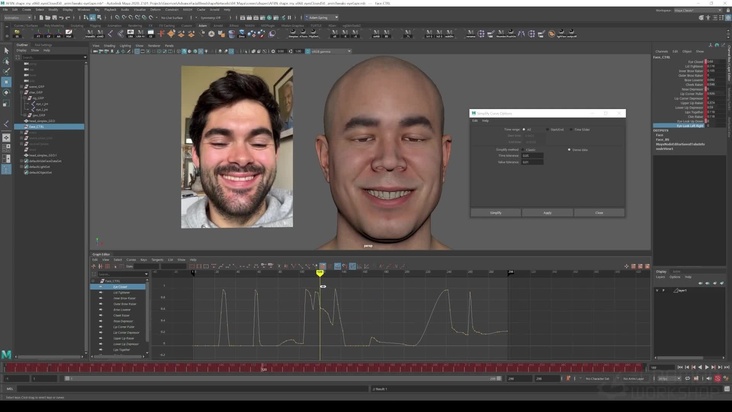This screenshot has width=732, height=412.
Task: Click the red highlighted buffer curve icon in Graph Editor
Action: click(x=323, y=266)
